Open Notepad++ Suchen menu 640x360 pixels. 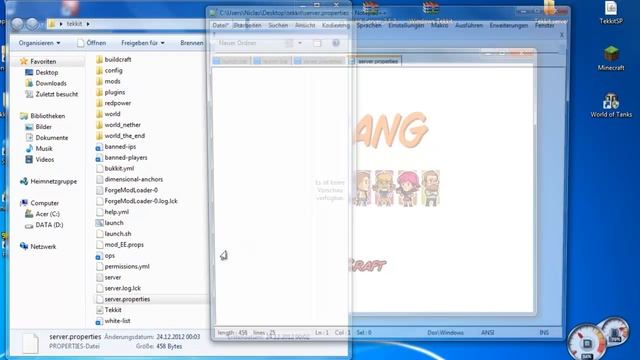pos(278,25)
